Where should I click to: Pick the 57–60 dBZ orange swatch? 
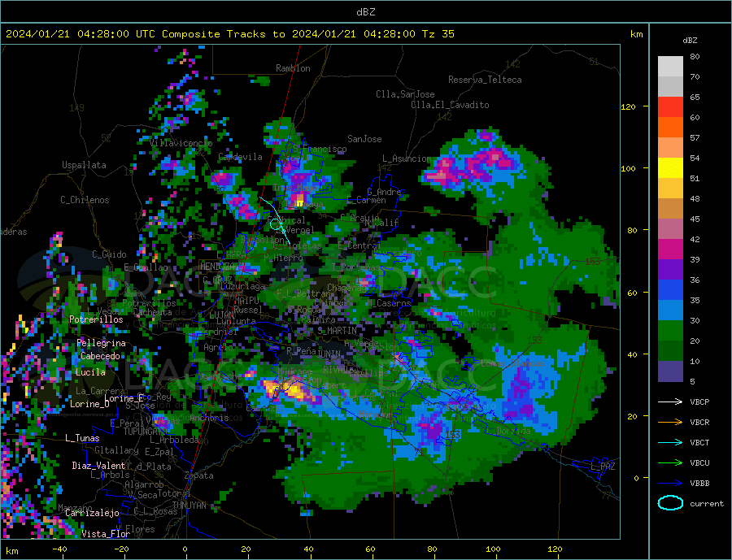pos(670,128)
